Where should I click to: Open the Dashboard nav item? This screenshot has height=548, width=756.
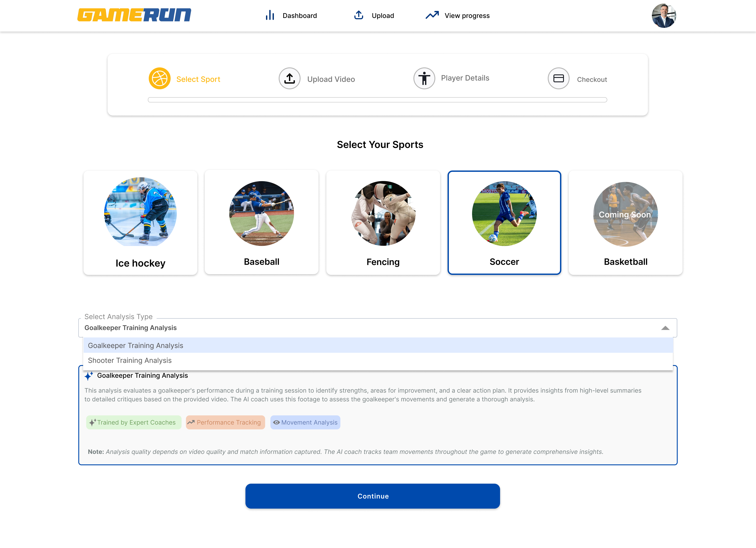pyautogui.click(x=299, y=16)
